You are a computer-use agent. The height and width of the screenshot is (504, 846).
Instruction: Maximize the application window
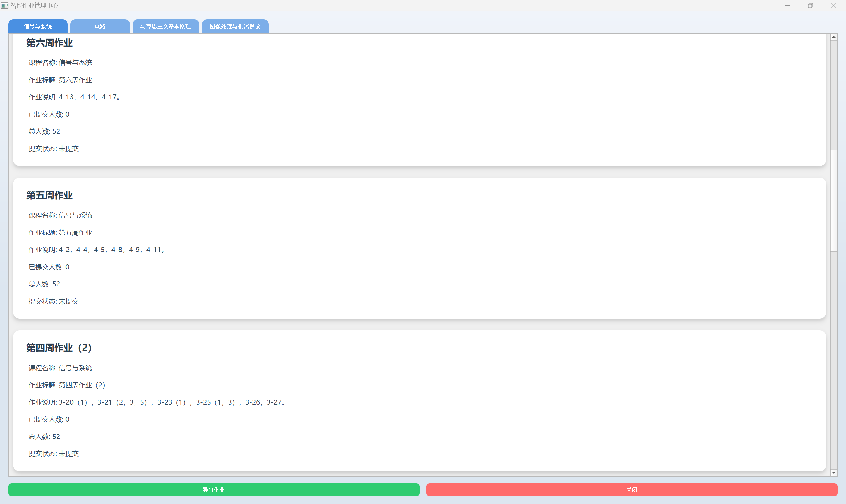pos(811,5)
